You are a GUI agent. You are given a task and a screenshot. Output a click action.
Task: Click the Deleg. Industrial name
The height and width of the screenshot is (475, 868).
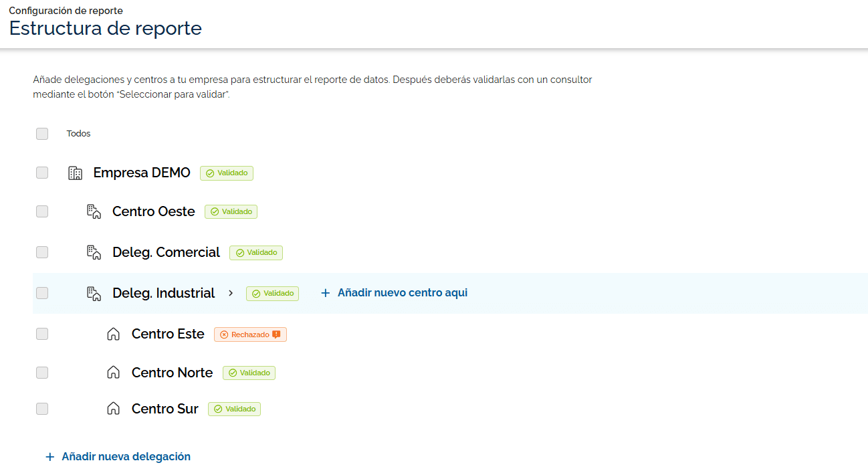pyautogui.click(x=164, y=293)
